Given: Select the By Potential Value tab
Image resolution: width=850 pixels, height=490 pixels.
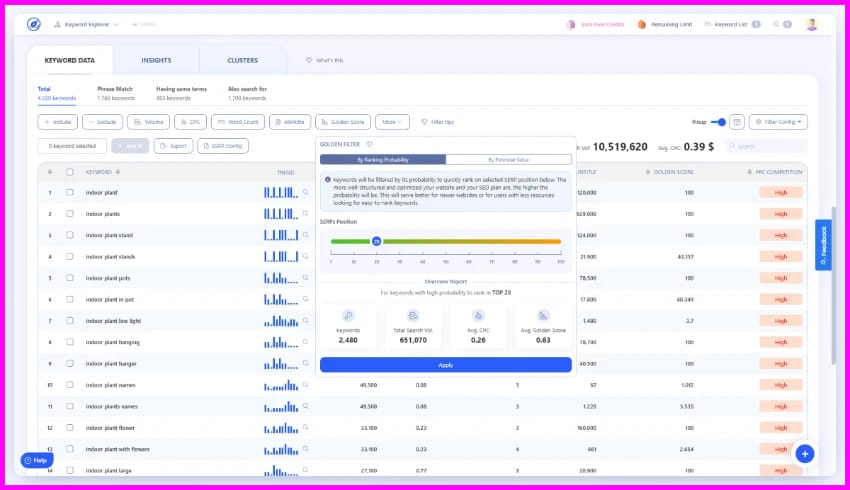Looking at the screenshot, I should pyautogui.click(x=508, y=159).
